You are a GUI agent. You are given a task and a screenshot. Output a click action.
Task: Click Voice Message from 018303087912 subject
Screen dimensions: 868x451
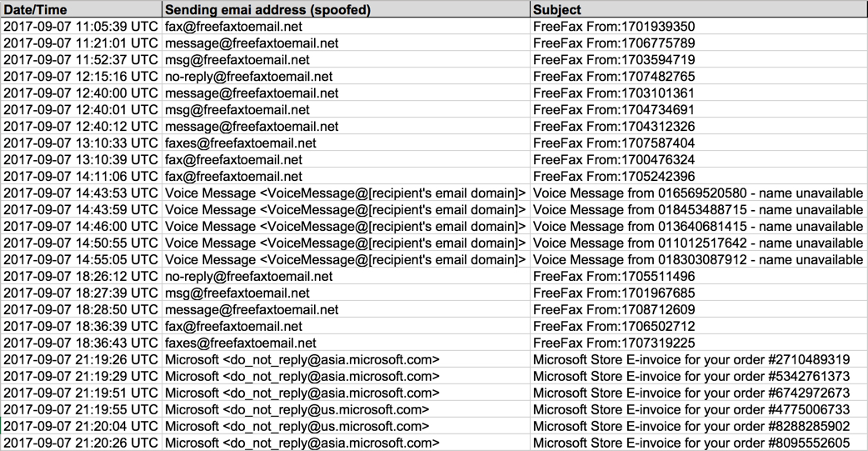click(x=699, y=259)
